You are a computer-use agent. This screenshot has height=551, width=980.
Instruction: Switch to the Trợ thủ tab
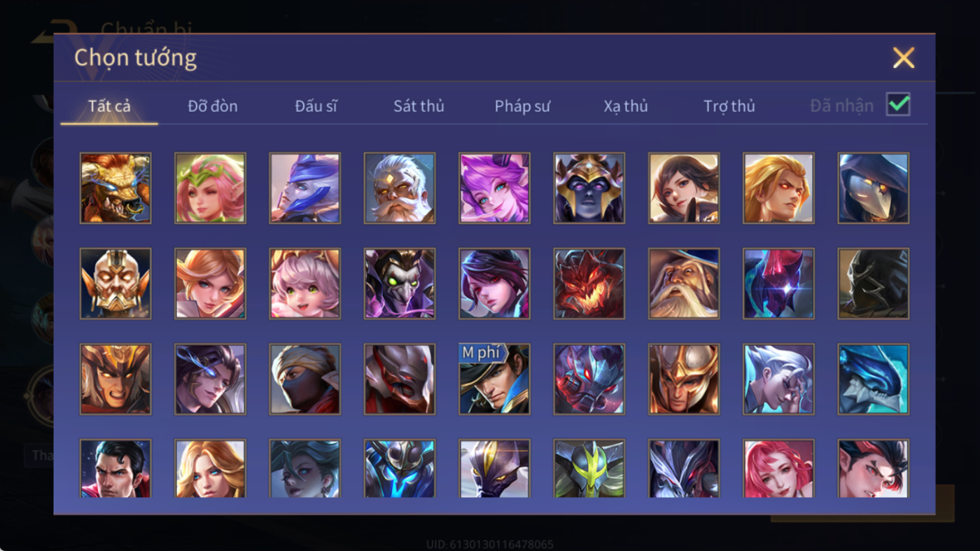(x=729, y=106)
